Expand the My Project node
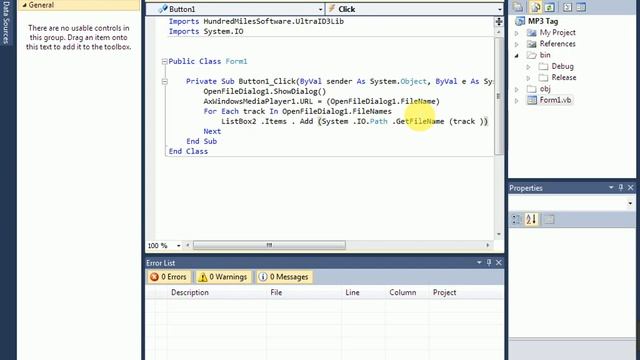 [517, 33]
